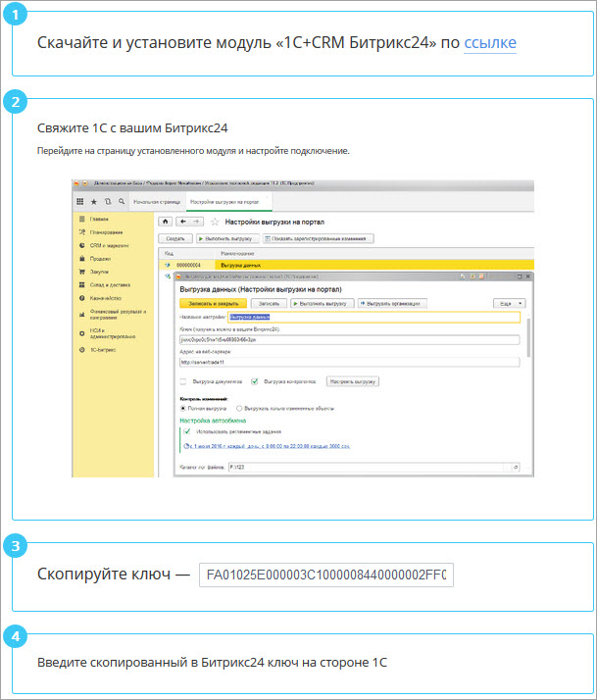
Task: Select Выгружать только измененные объекты radio
Action: 239,409
